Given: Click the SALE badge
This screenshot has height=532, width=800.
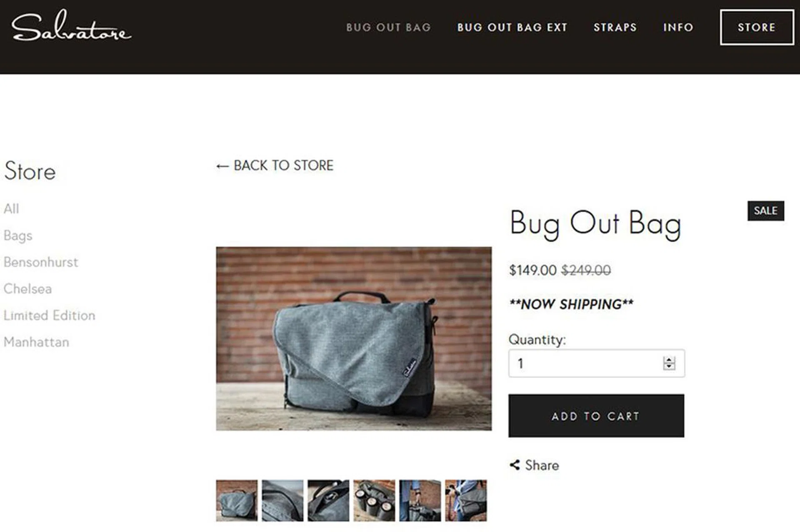Looking at the screenshot, I should 765,211.
